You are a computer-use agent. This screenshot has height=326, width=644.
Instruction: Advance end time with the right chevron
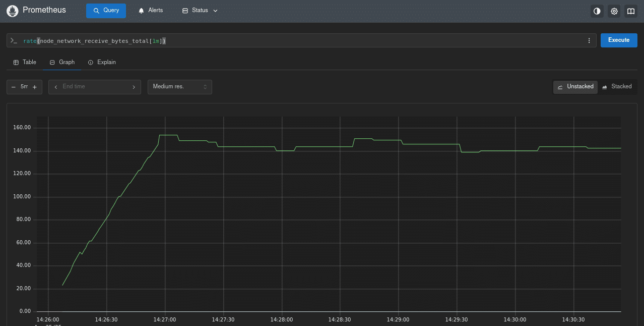pos(134,86)
